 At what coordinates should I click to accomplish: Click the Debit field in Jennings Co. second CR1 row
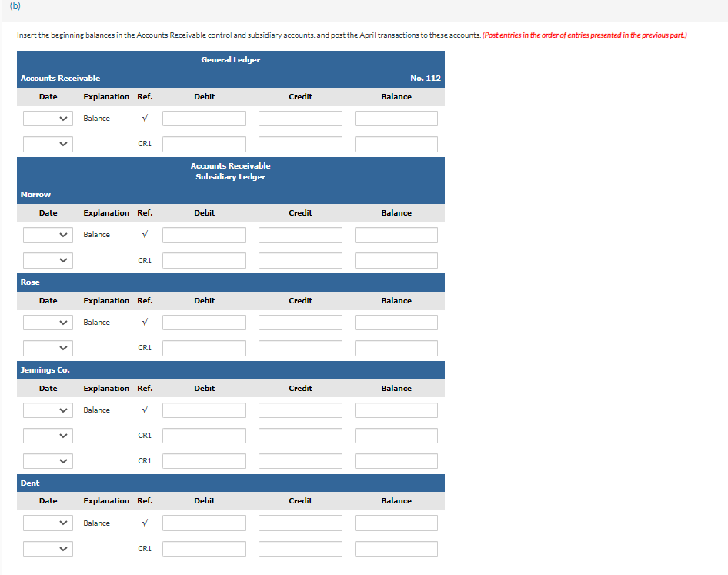click(x=204, y=460)
